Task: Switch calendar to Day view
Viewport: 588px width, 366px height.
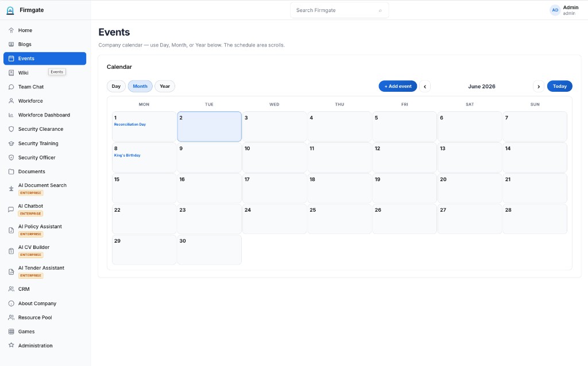Action: pyautogui.click(x=116, y=86)
